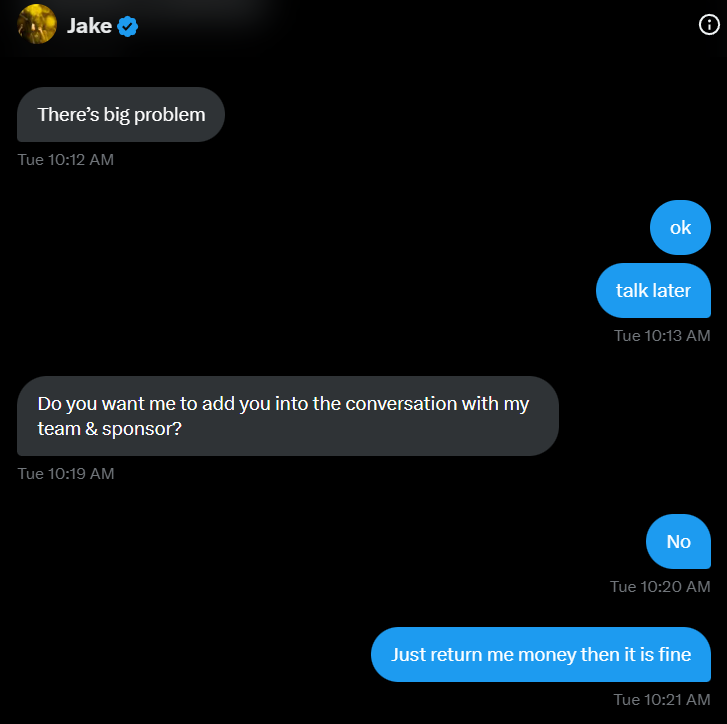Select the "Just return me money" message

(541, 655)
